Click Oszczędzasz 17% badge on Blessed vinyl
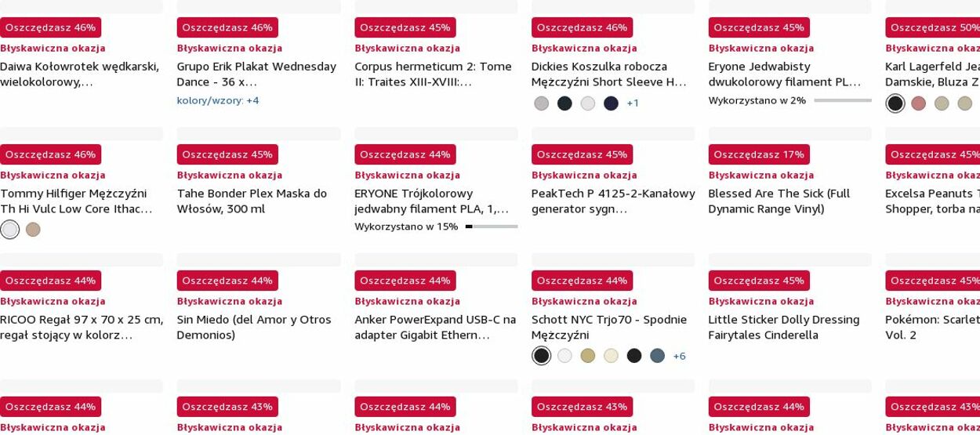Viewport: 980px width, 435px height. coord(759,154)
